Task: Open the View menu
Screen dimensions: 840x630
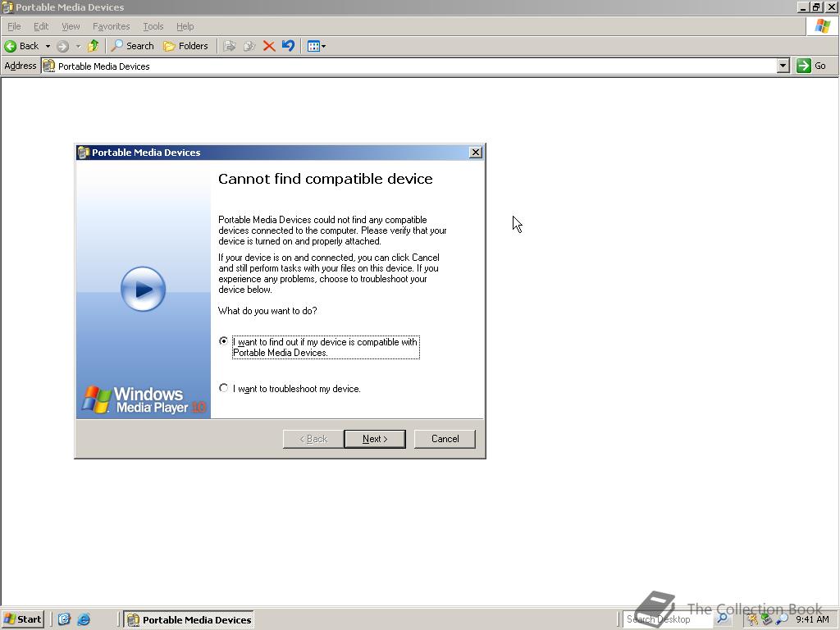Action: 71,26
